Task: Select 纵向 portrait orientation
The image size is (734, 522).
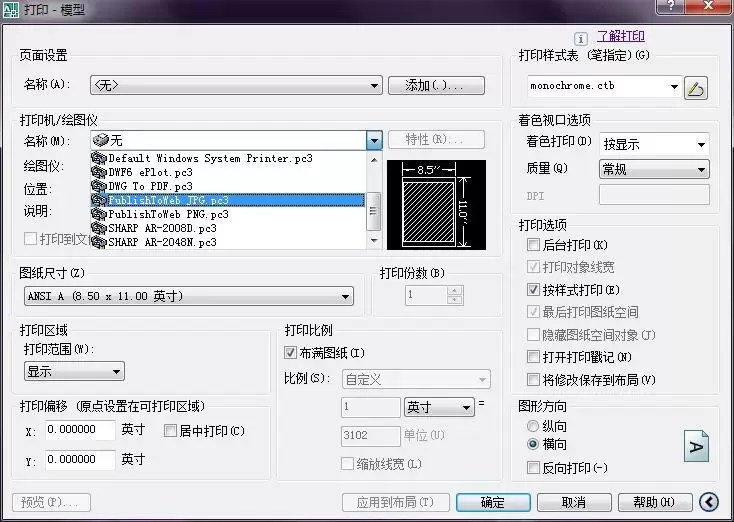Action: tap(533, 426)
